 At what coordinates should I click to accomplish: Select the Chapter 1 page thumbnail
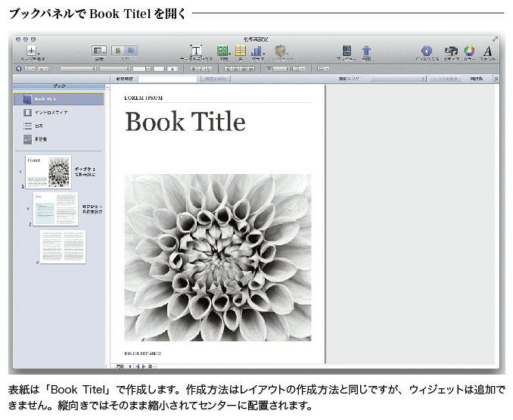48,172
